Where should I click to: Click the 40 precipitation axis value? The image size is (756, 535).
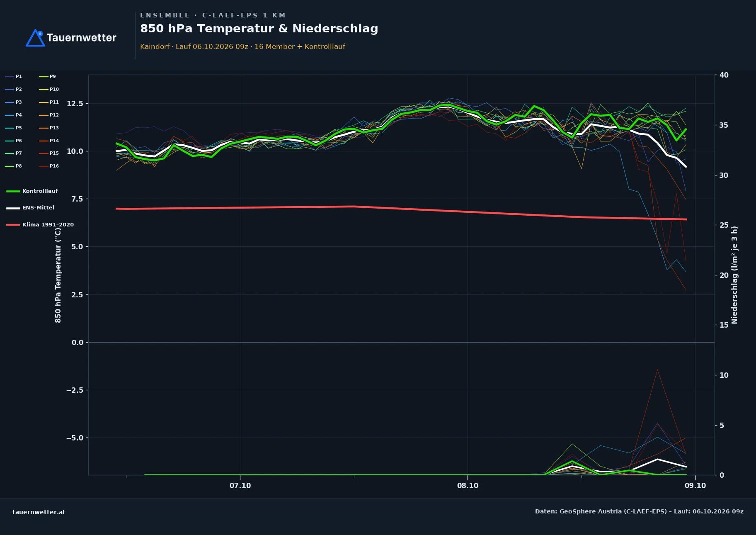pyautogui.click(x=724, y=75)
